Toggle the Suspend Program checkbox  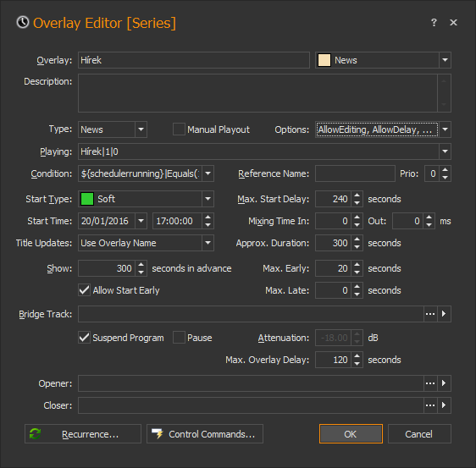tap(84, 338)
